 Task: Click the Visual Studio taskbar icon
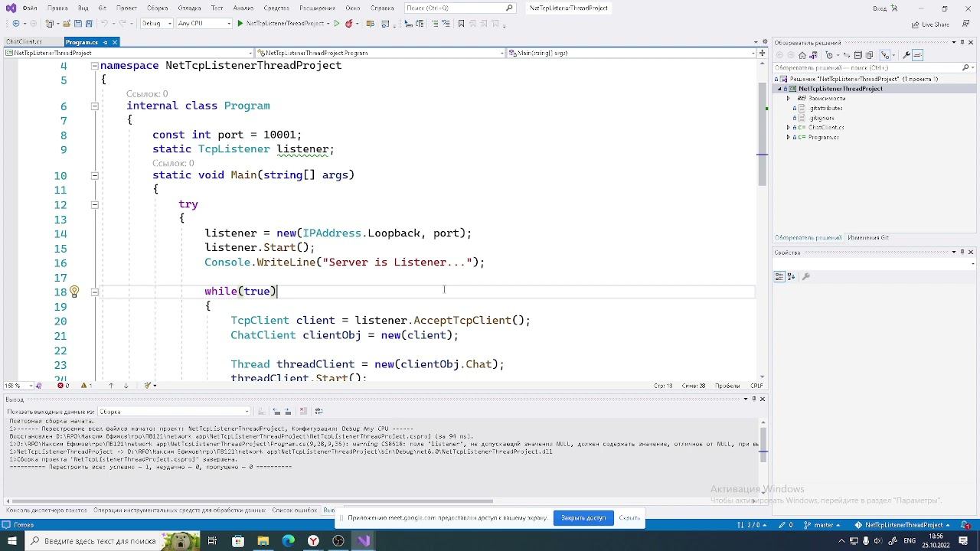pos(364,541)
